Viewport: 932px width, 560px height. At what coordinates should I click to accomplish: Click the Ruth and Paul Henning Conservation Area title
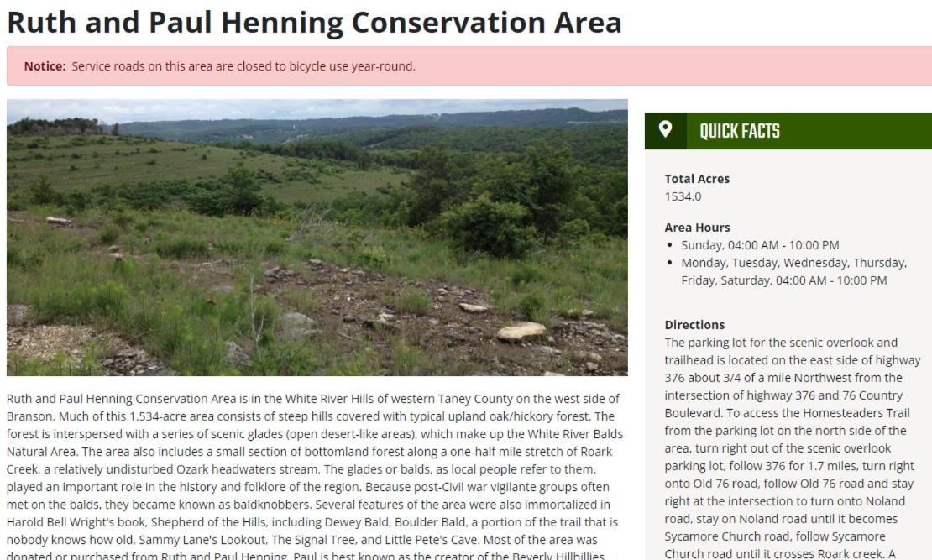tap(314, 23)
